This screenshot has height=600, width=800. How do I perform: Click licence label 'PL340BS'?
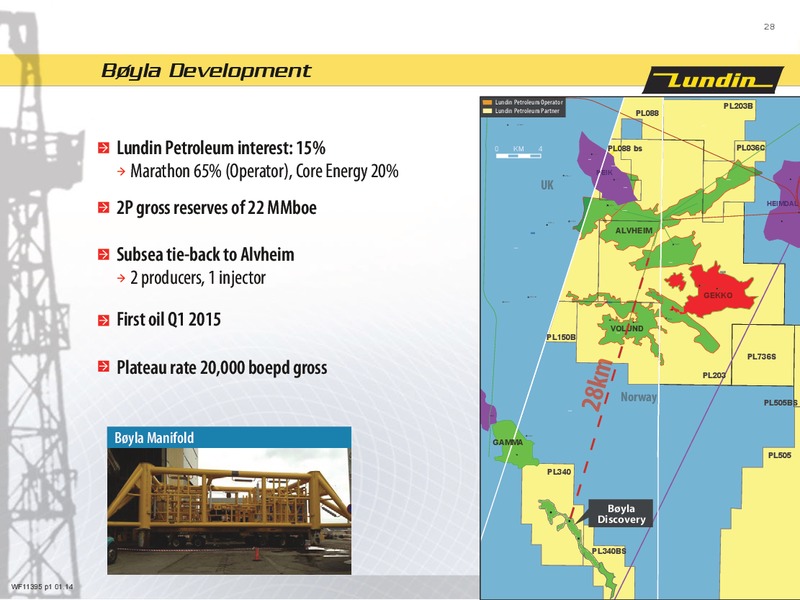click(609, 551)
